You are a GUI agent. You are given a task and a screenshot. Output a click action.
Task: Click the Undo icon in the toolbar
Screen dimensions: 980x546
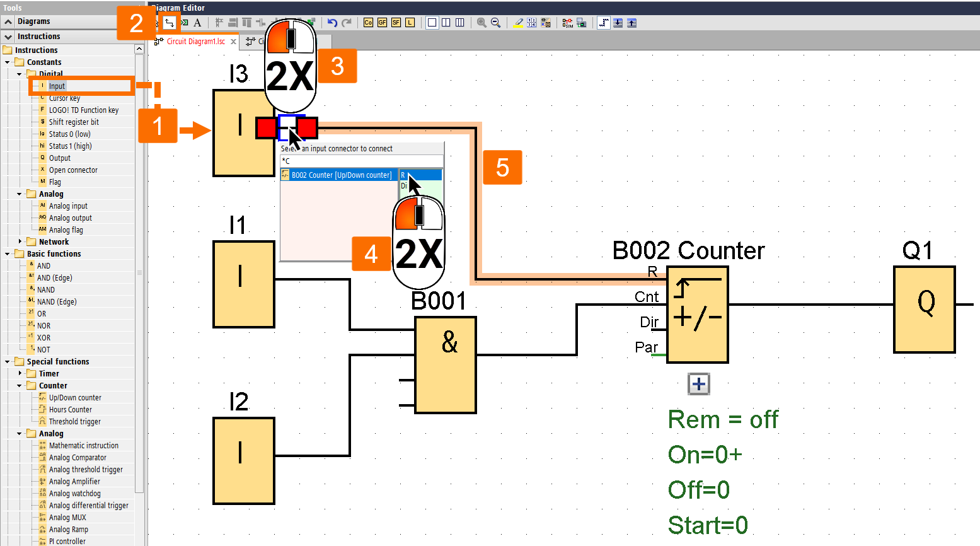(x=332, y=22)
